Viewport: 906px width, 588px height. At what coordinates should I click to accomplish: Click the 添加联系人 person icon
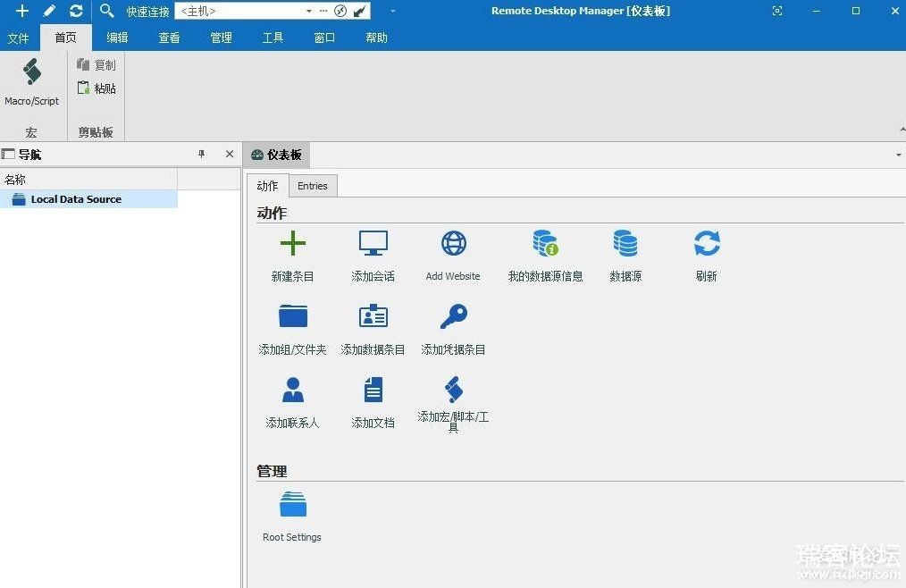coord(293,389)
